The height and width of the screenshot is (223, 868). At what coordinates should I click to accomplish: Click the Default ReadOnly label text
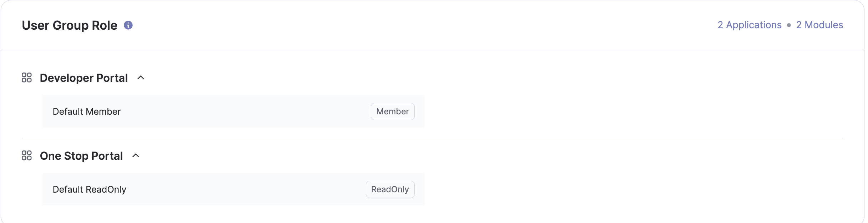[x=90, y=189]
